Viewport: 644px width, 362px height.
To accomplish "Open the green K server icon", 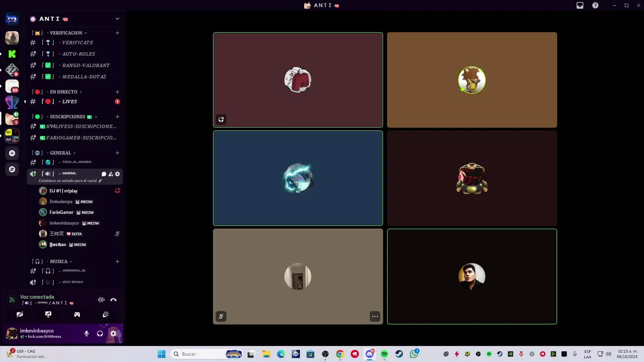I will pyautogui.click(x=12, y=54).
